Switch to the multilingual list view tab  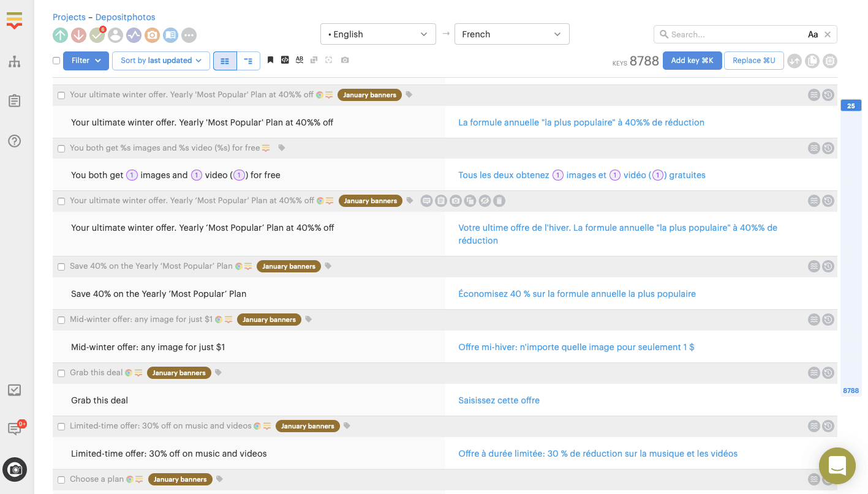click(x=248, y=61)
